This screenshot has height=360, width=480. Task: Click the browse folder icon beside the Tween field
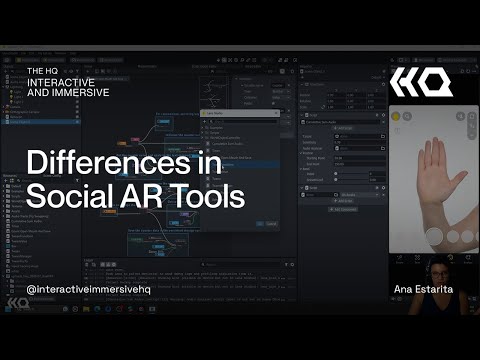tap(383, 136)
